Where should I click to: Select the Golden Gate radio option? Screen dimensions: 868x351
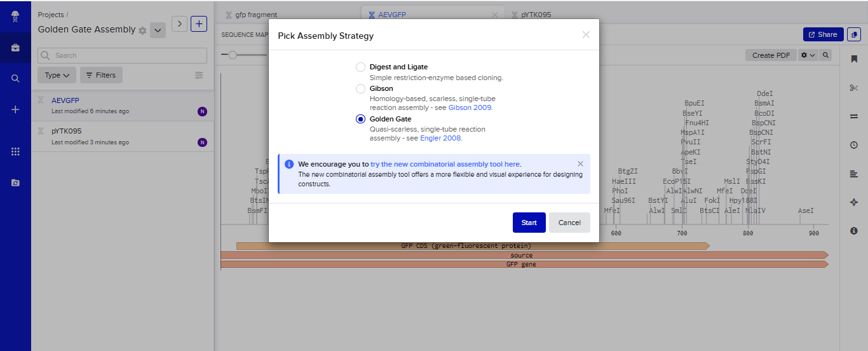360,119
